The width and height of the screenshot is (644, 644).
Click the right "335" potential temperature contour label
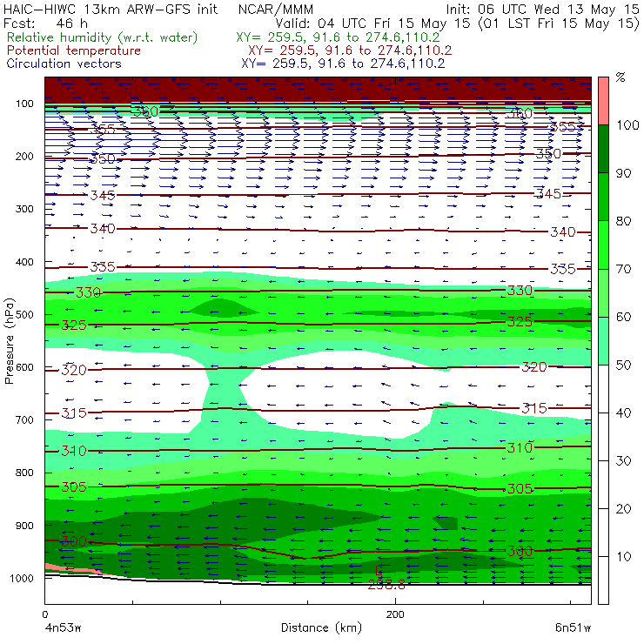pos(563,269)
